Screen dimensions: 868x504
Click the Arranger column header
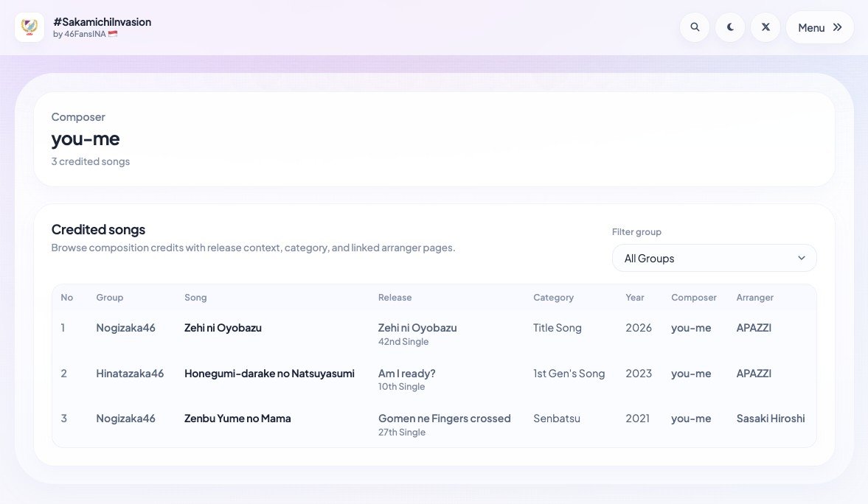coord(755,297)
